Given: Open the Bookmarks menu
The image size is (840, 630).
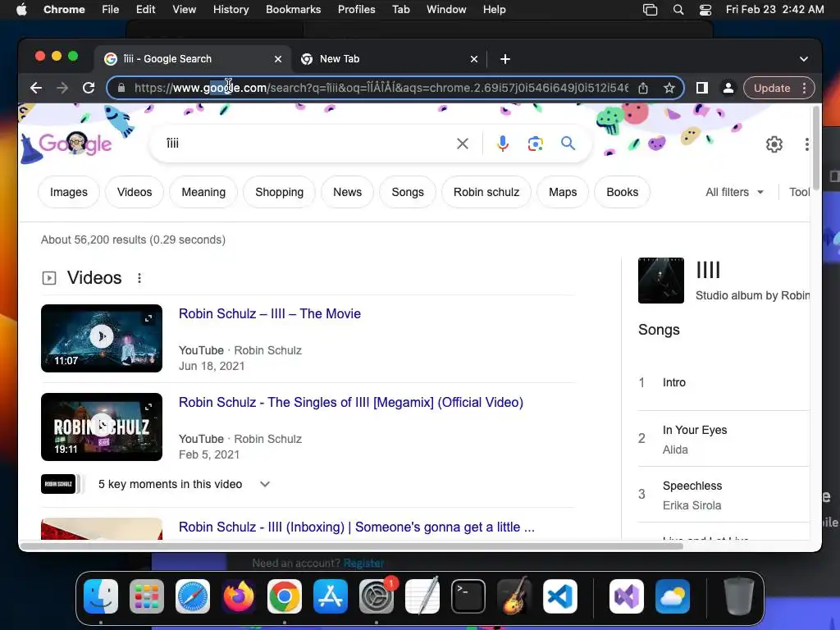Looking at the screenshot, I should 293,10.
